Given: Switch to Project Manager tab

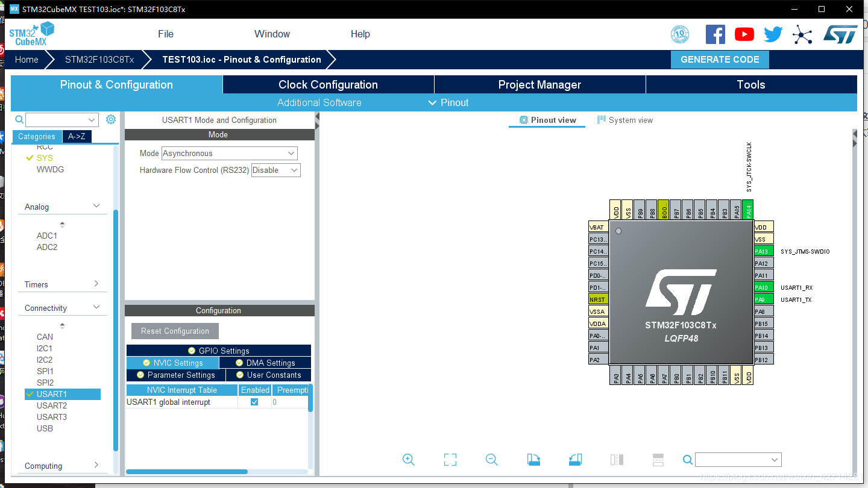Looking at the screenshot, I should 539,84.
